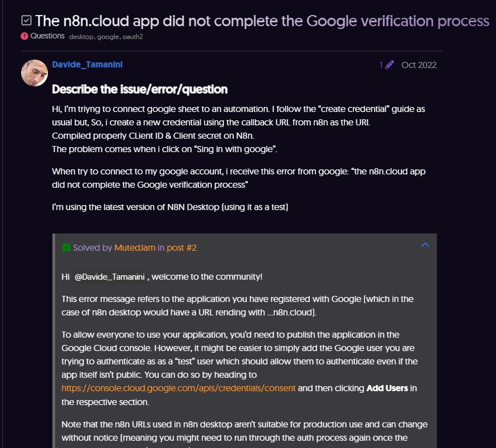Collapse the 'Solved by MutedJam' answer preview
496x448 pixels.
coord(425,245)
